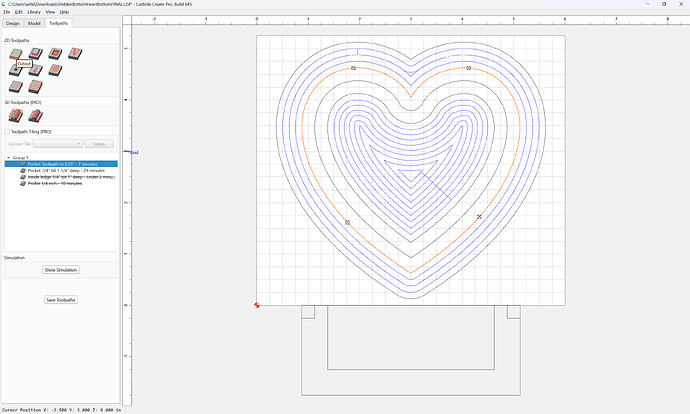
Task: Choose the 3D Rough toolpath icon
Action: coord(16,116)
